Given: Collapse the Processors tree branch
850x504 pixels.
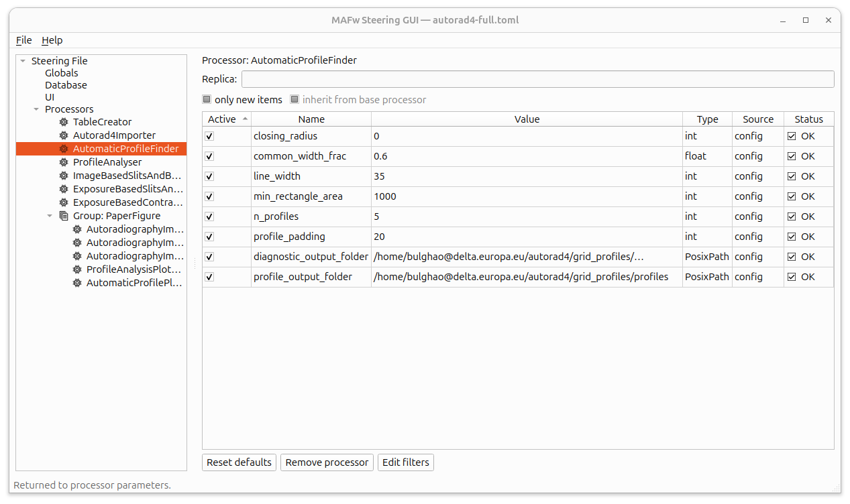Looking at the screenshot, I should 36,109.
